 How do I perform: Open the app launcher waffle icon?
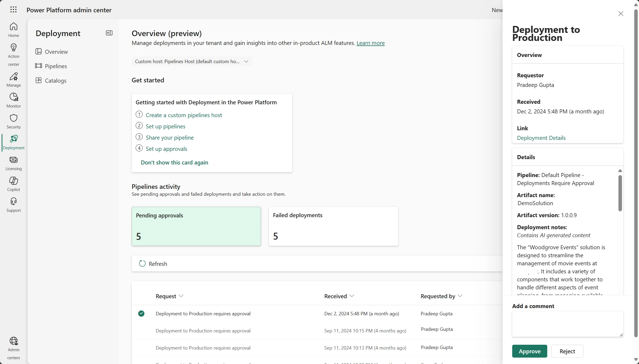(13, 10)
